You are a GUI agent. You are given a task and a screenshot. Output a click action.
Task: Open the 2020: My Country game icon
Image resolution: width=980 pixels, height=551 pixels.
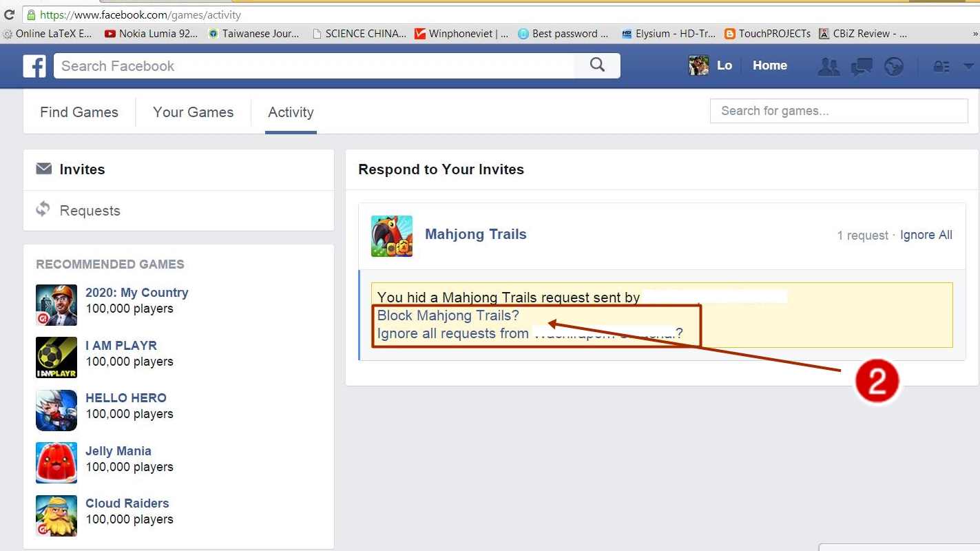[56, 305]
